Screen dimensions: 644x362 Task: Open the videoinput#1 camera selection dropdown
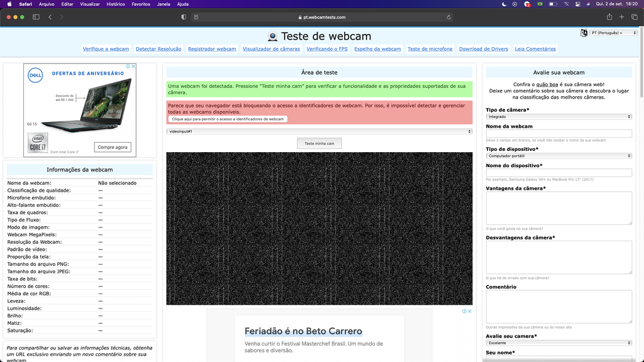coord(318,131)
